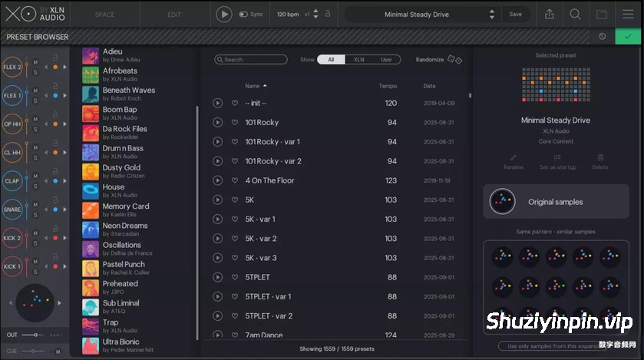Image resolution: width=644 pixels, height=360 pixels.
Task: Sort presets by Tempo column
Action: point(388,86)
